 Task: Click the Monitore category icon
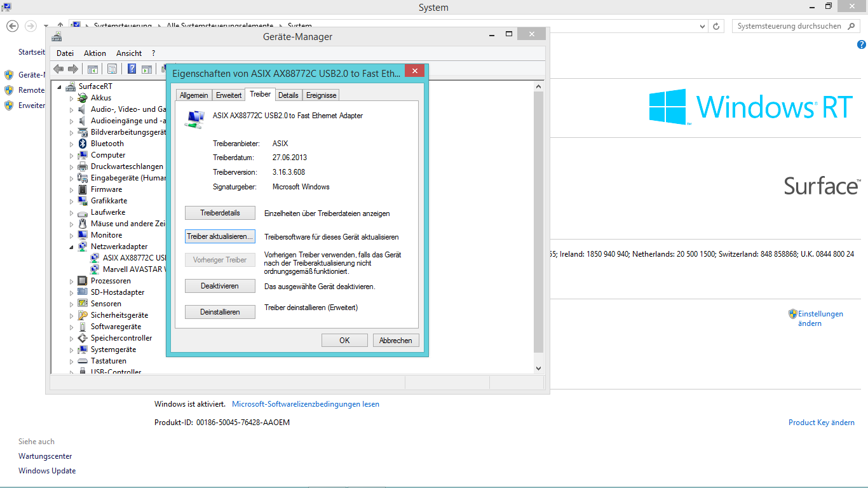coord(83,235)
